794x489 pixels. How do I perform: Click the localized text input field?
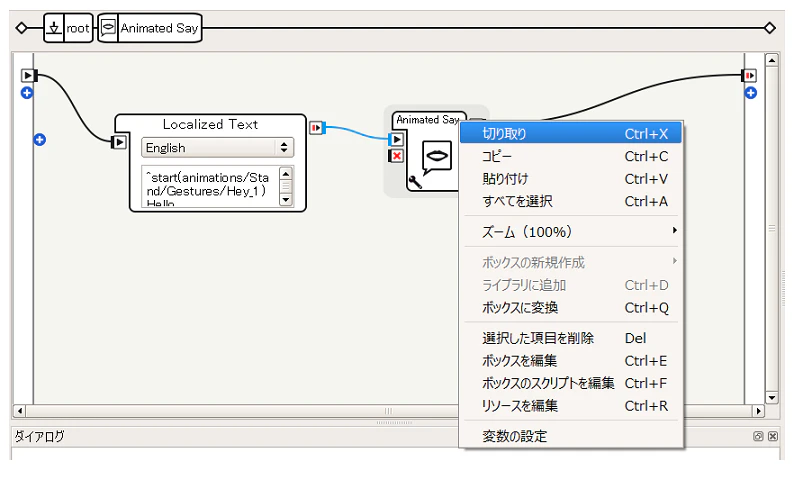[211, 186]
